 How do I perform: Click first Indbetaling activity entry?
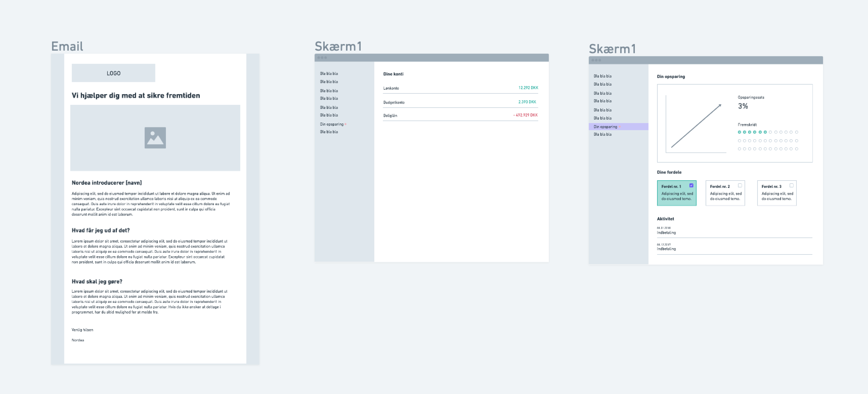[666, 232]
